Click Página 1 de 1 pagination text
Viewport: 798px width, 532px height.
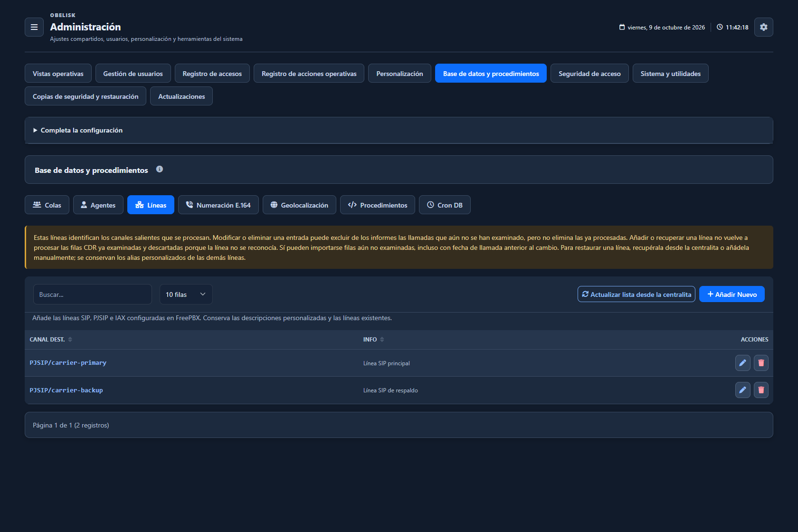71,425
